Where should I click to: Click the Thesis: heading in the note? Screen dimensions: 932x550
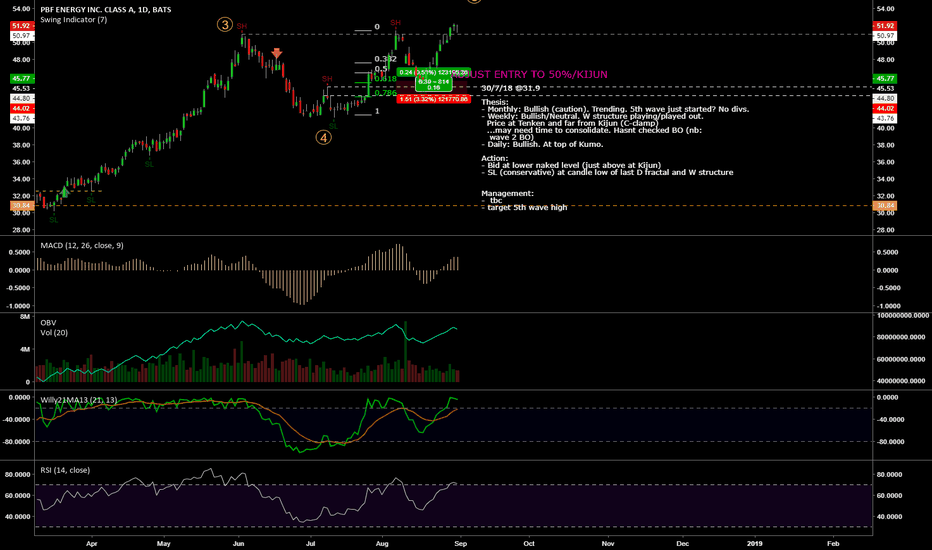coord(495,102)
